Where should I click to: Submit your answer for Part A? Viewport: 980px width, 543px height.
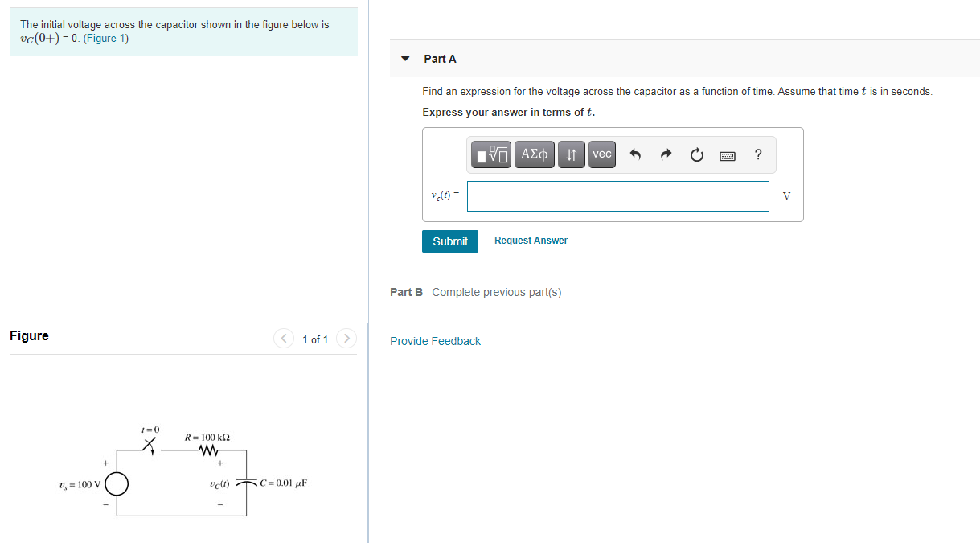(449, 241)
